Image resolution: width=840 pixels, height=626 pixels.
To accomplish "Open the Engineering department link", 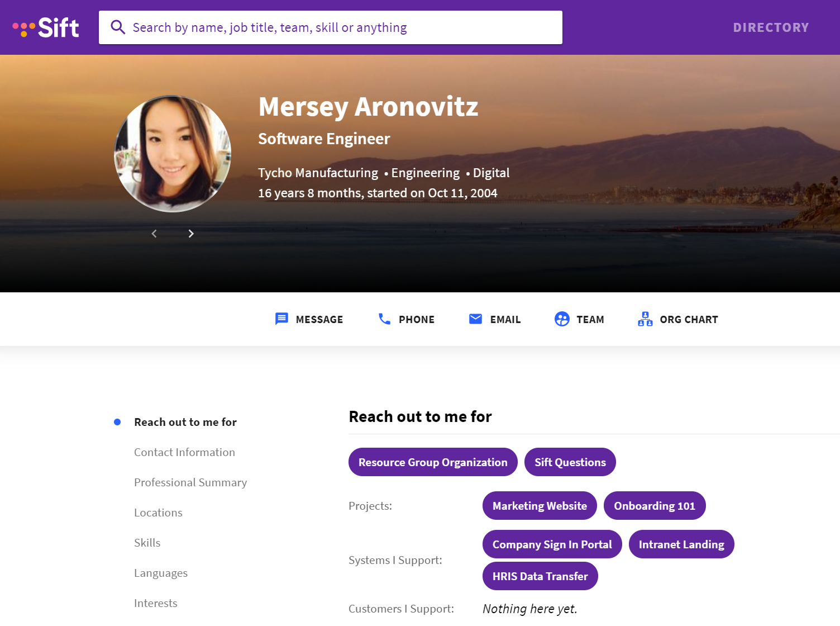I will pyautogui.click(x=425, y=173).
